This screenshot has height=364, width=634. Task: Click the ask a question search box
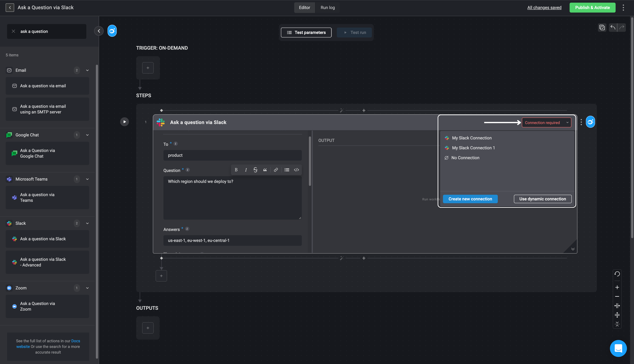[47, 31]
